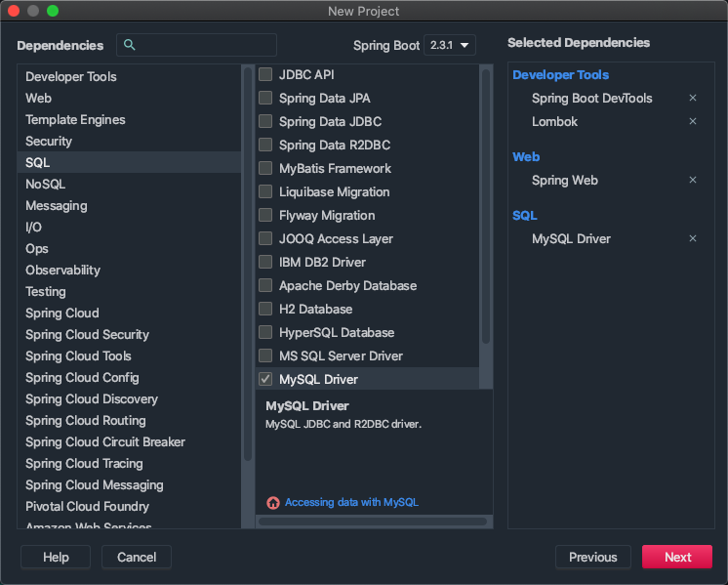Go back with the Previous button
This screenshot has width=728, height=585.
(593, 557)
